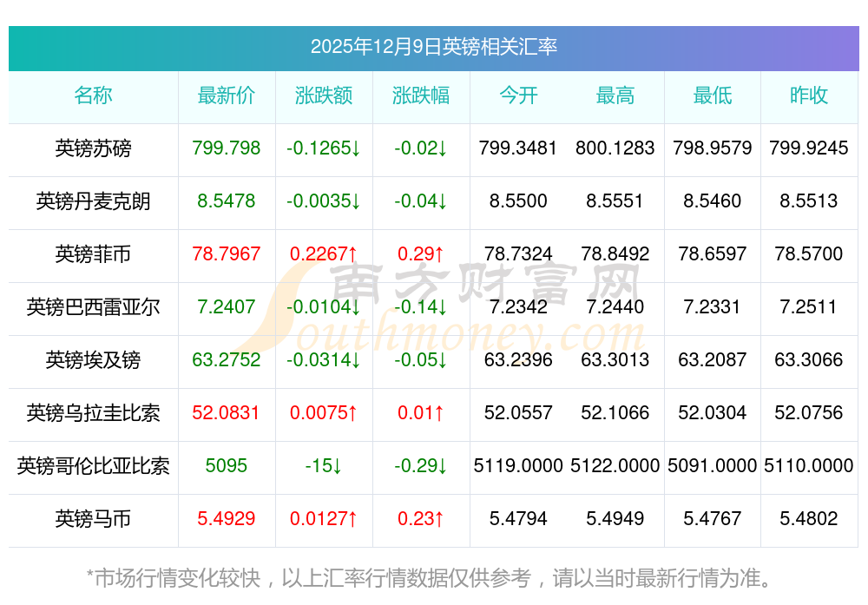Click low value 798.9579
Image resolution: width=868 pixels, height=605 pixels.
point(713,148)
